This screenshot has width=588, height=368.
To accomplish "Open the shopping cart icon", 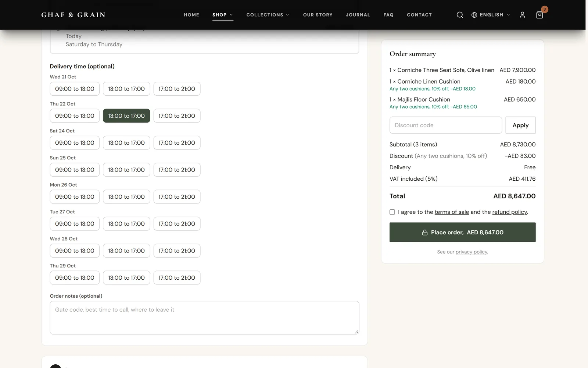I will (539, 15).
